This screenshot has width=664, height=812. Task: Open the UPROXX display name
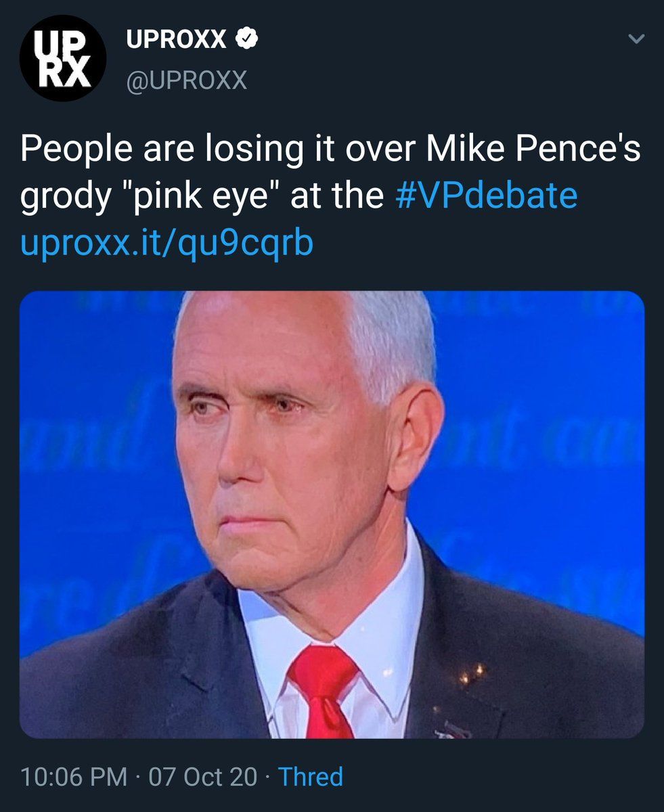pos(176,41)
